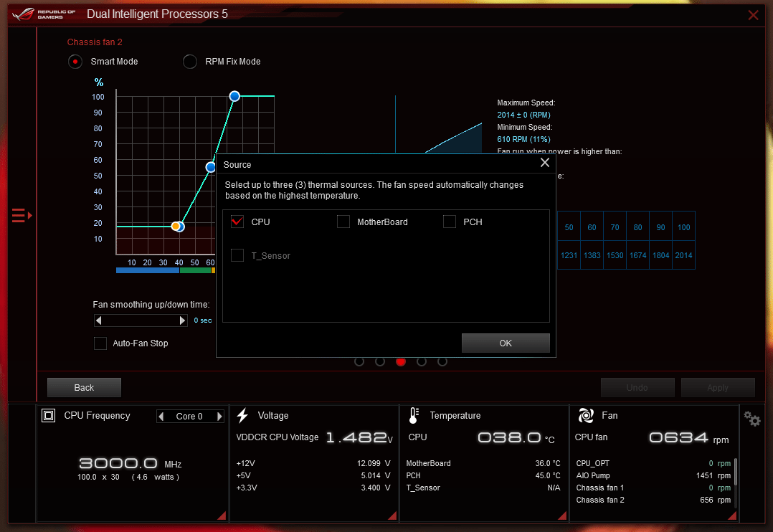Viewport: 773px width, 532px height.
Task: Select the next CPU core arrow
Action: coord(219,417)
